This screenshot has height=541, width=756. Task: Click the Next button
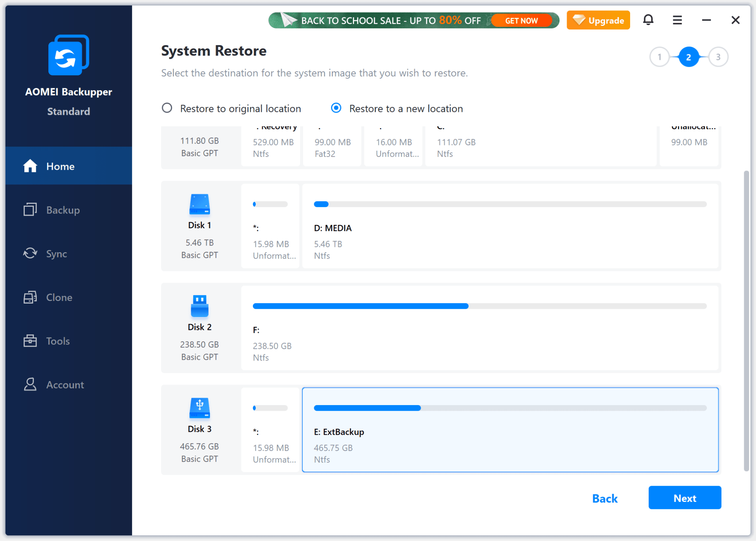tap(685, 498)
